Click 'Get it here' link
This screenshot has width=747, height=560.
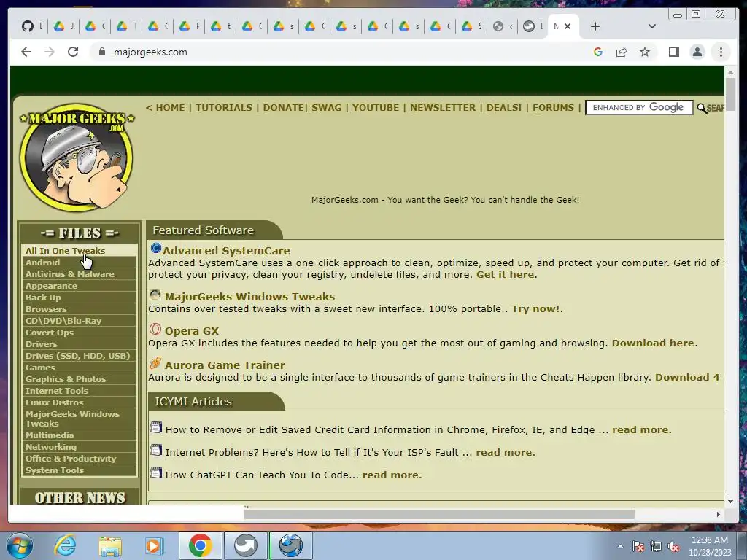pos(505,275)
